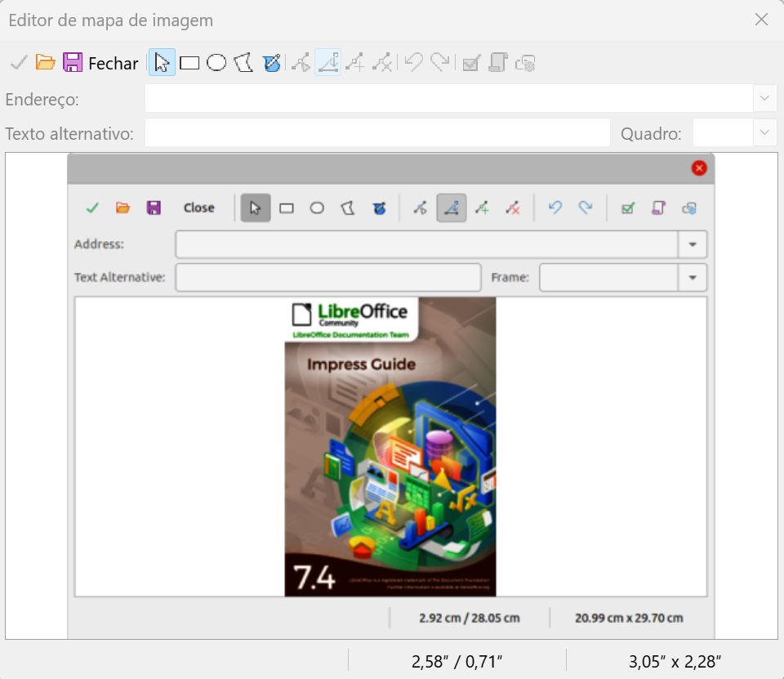Screen dimensions: 784x679
Task: Click the purple Macro scroll icon in the embedded toolbar
Action: point(658,208)
